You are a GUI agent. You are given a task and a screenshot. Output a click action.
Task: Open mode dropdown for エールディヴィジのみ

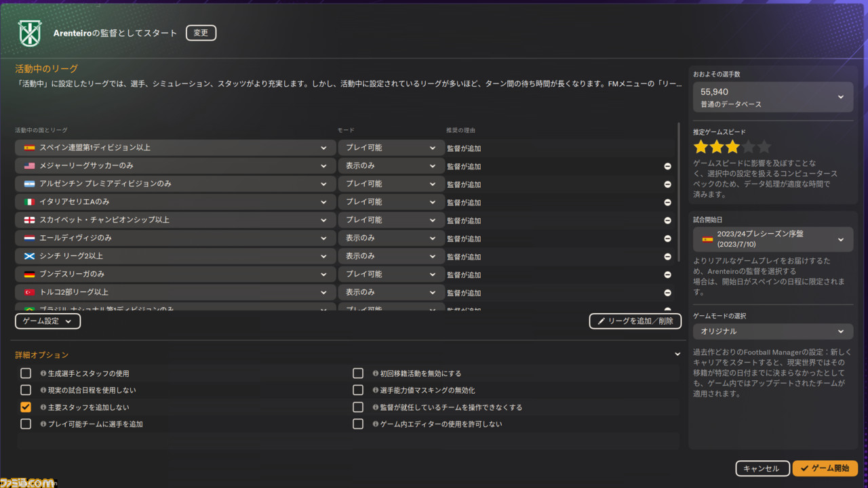pyautogui.click(x=391, y=239)
